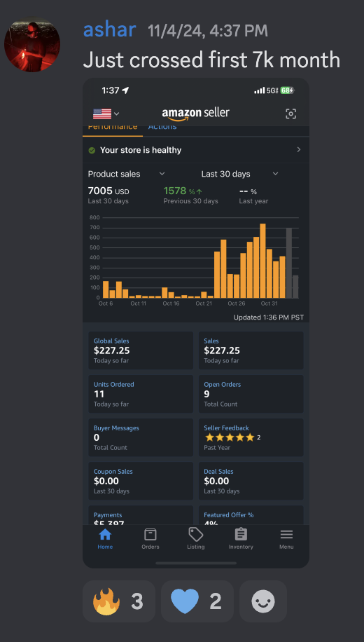Open the "Your store is healthy" details chevron
This screenshot has height=642, width=364.
pyautogui.click(x=299, y=150)
